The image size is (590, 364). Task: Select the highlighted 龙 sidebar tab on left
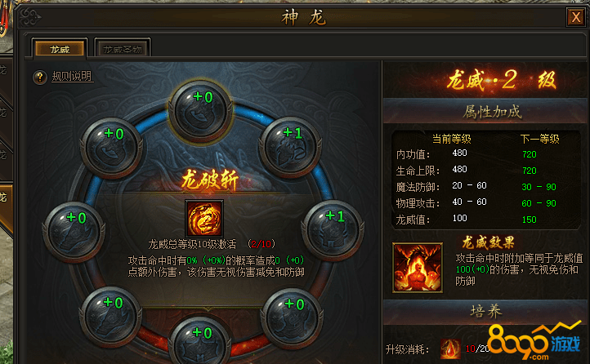6,205
